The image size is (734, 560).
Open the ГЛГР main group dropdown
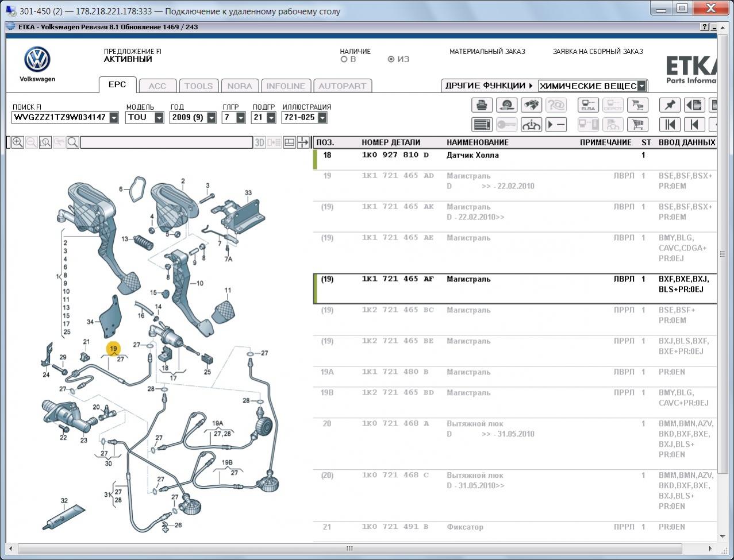(241, 118)
